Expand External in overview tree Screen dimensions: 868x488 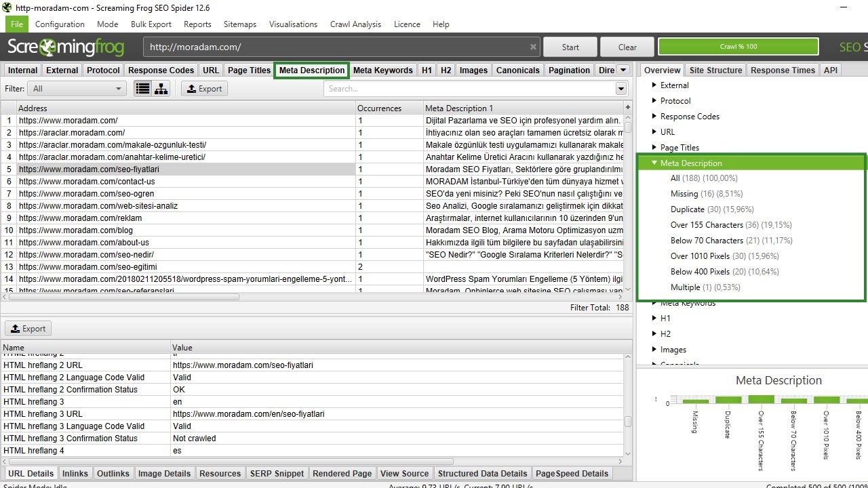pyautogui.click(x=654, y=85)
